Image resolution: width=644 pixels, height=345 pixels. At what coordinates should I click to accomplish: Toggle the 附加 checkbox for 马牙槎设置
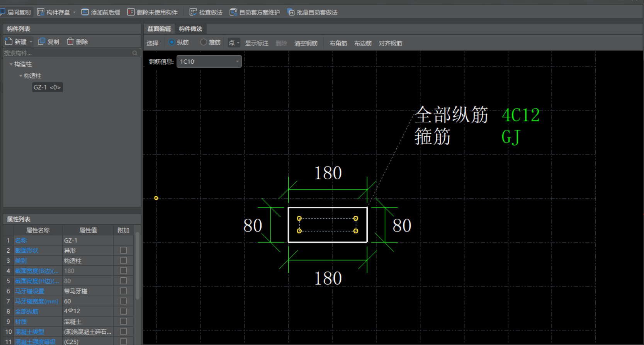click(124, 291)
